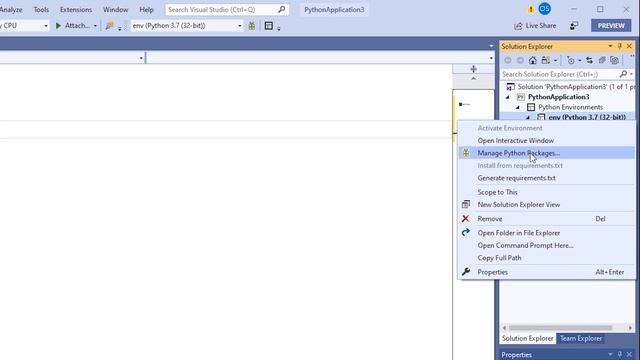Switch to the Solution Explorer tab
Screen dimensions: 640x360
tap(527, 338)
